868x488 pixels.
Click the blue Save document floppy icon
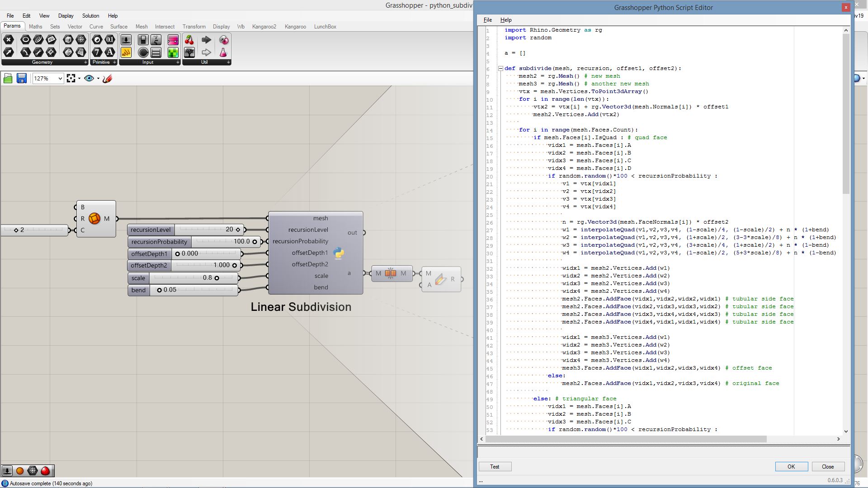21,79
